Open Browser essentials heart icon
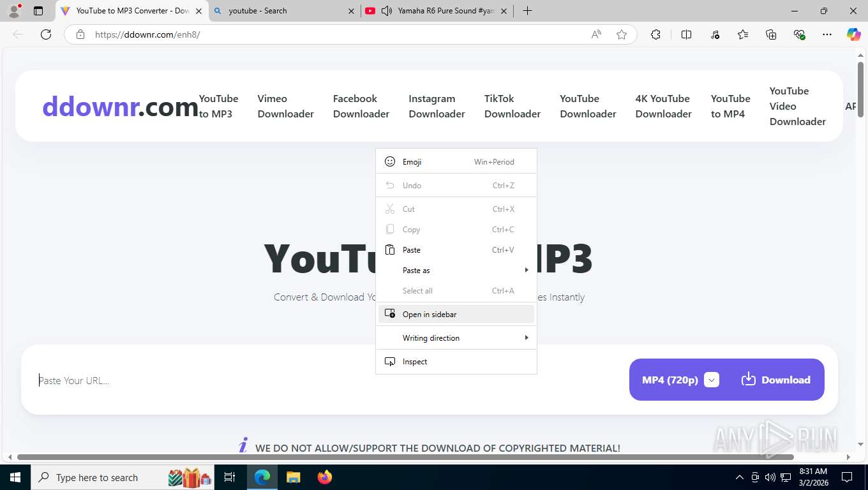This screenshot has height=490, width=868. (x=799, y=34)
